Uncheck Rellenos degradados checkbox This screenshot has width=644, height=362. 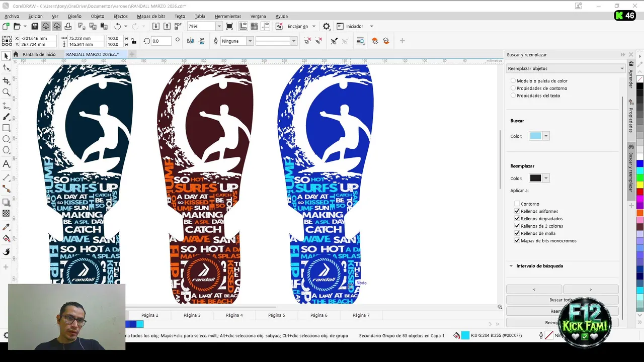[x=517, y=219]
